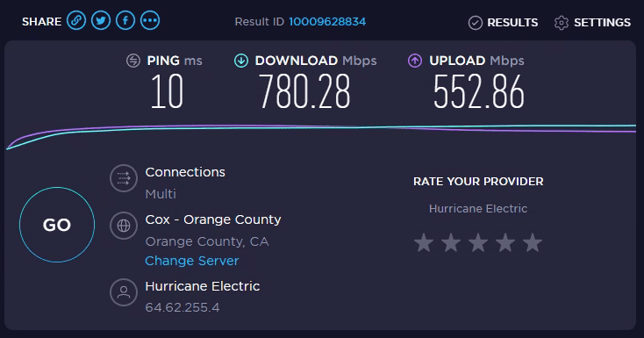
Task: Click the download arrow icon
Action: [x=241, y=61]
